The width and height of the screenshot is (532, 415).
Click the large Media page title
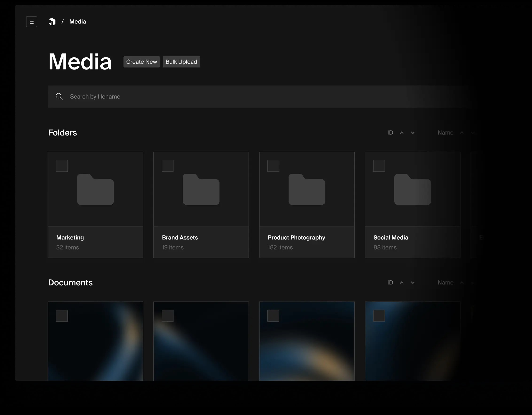(x=80, y=61)
